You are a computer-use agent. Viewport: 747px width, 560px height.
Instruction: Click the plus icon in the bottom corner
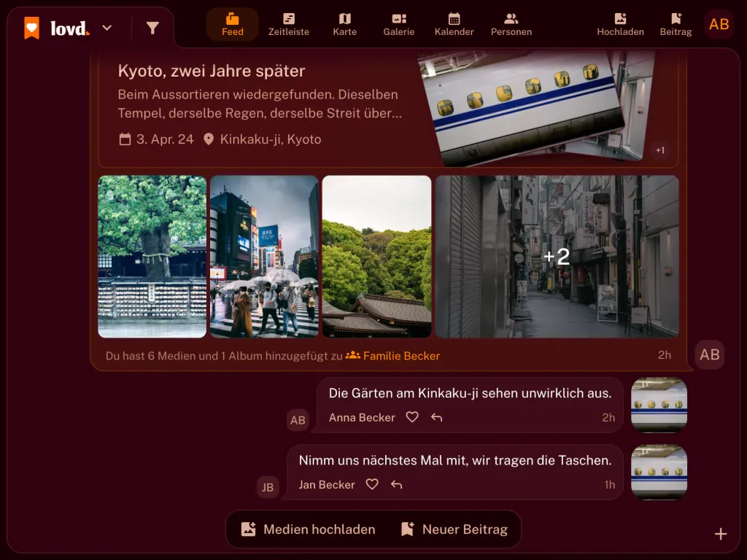tap(721, 534)
